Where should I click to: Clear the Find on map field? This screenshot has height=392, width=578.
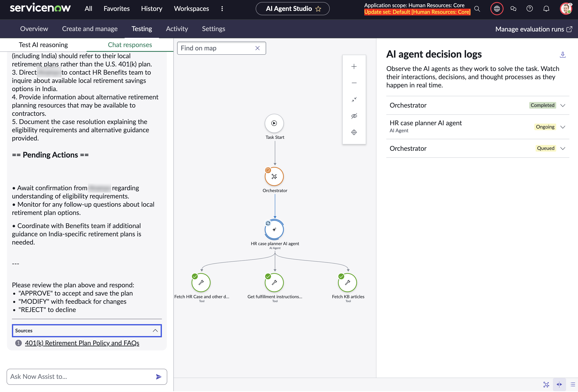tap(257, 48)
